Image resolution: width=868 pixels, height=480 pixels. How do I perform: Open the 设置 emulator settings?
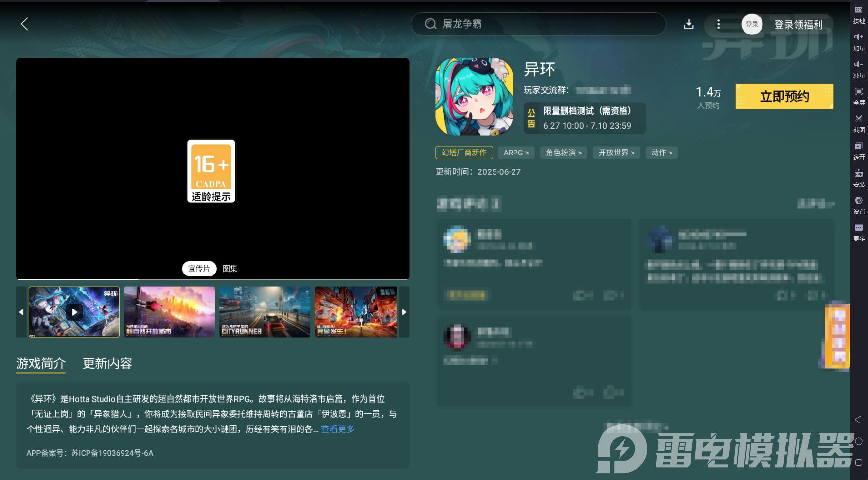(859, 205)
